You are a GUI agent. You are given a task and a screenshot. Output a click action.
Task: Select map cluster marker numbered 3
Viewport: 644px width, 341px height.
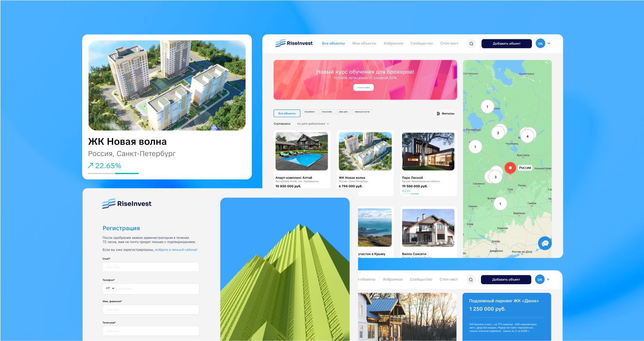[x=495, y=177]
